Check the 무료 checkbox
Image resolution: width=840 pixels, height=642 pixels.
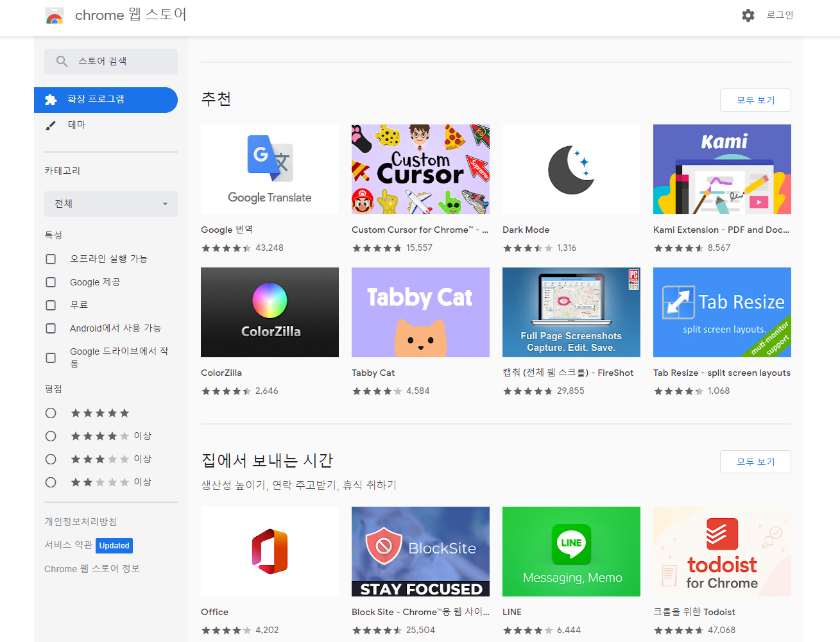point(51,305)
